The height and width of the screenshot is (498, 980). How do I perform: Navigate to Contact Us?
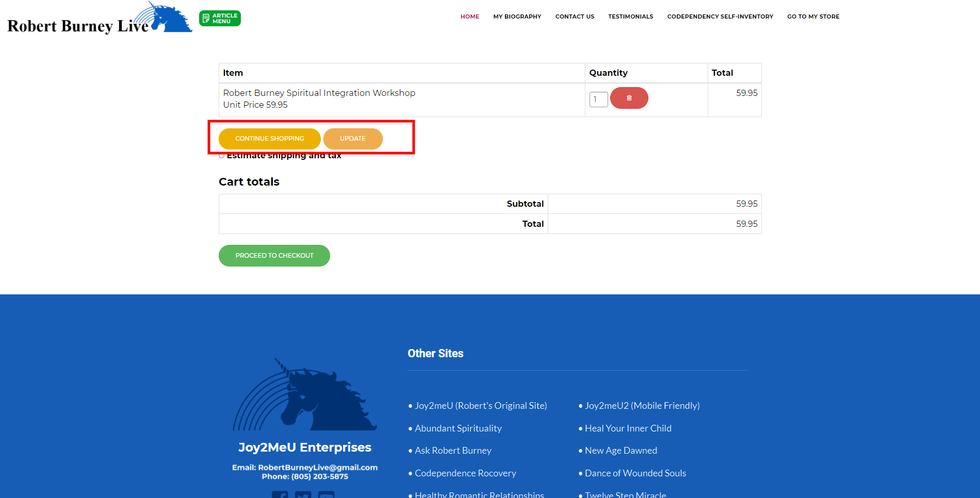(x=575, y=16)
